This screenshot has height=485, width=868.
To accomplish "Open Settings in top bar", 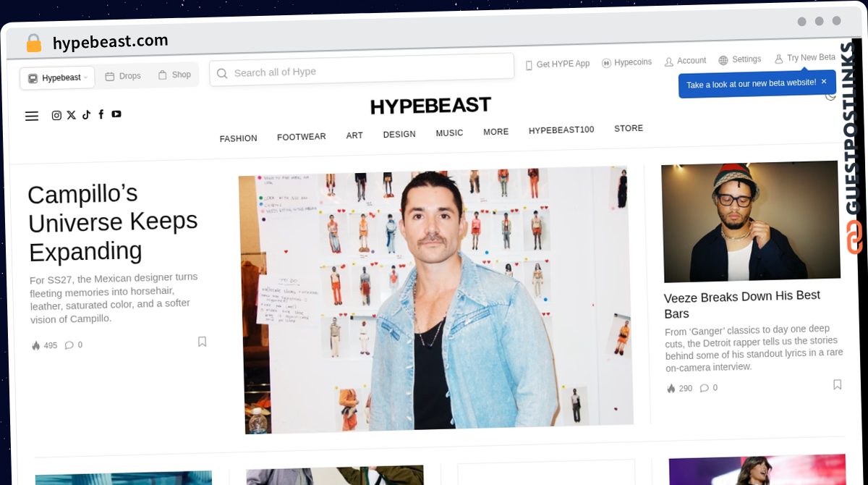I will [739, 59].
